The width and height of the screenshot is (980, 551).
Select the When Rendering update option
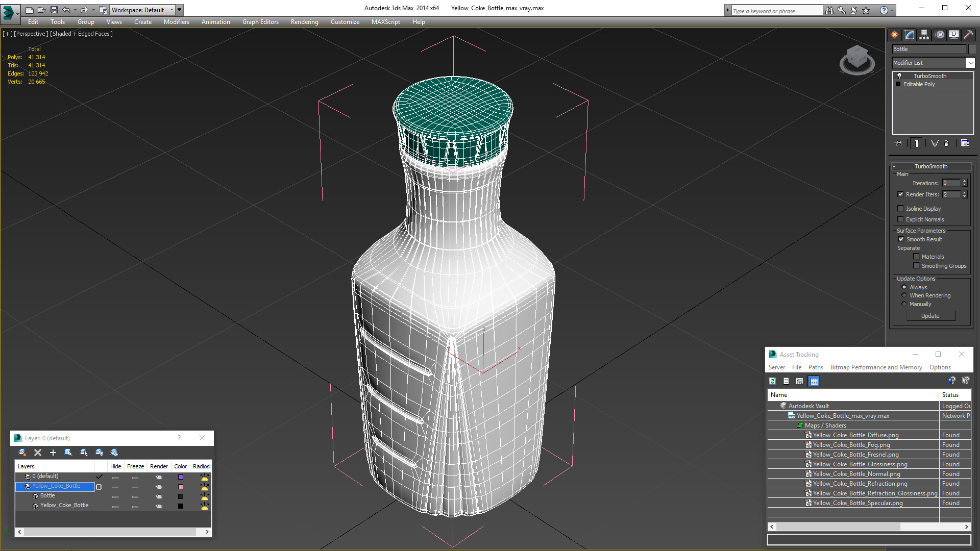point(904,295)
